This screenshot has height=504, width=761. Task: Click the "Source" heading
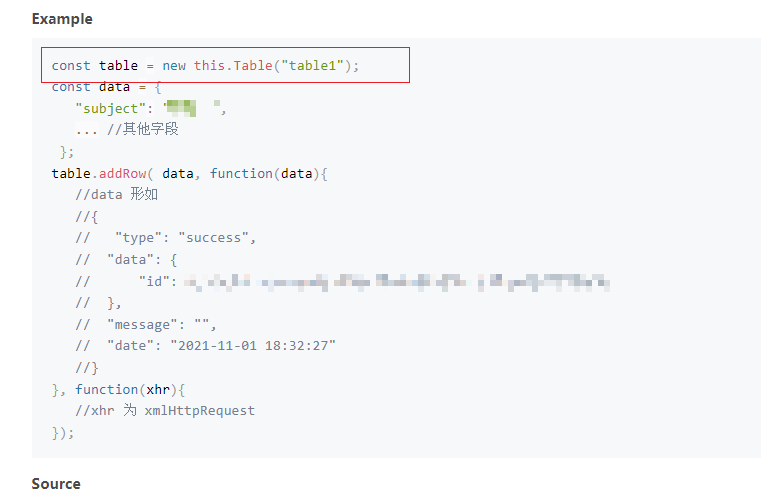pos(56,484)
